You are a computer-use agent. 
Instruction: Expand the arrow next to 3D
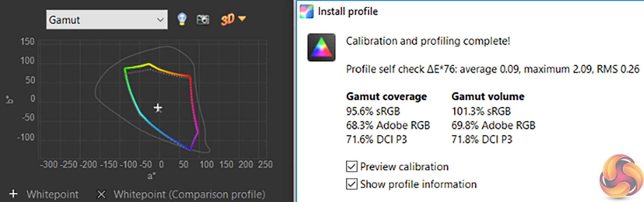tap(242, 19)
